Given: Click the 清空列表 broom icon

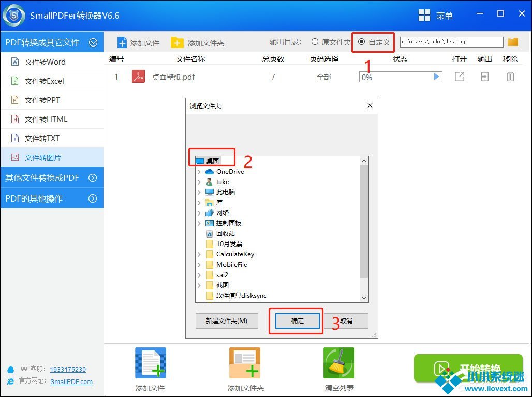Looking at the screenshot, I should tap(339, 363).
